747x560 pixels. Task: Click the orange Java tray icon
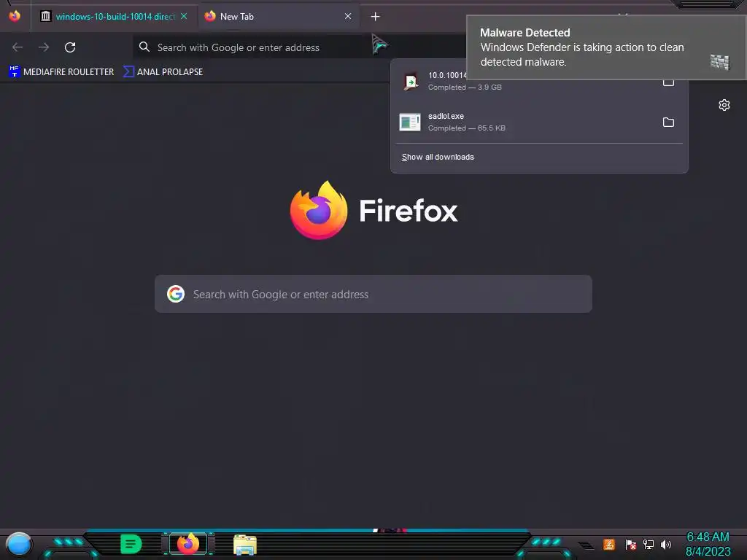click(x=609, y=544)
